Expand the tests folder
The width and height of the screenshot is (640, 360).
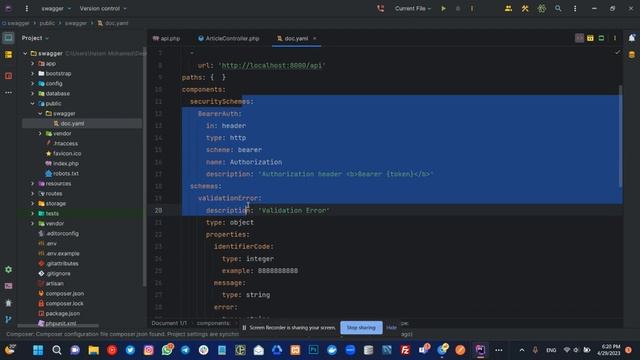click(33, 213)
